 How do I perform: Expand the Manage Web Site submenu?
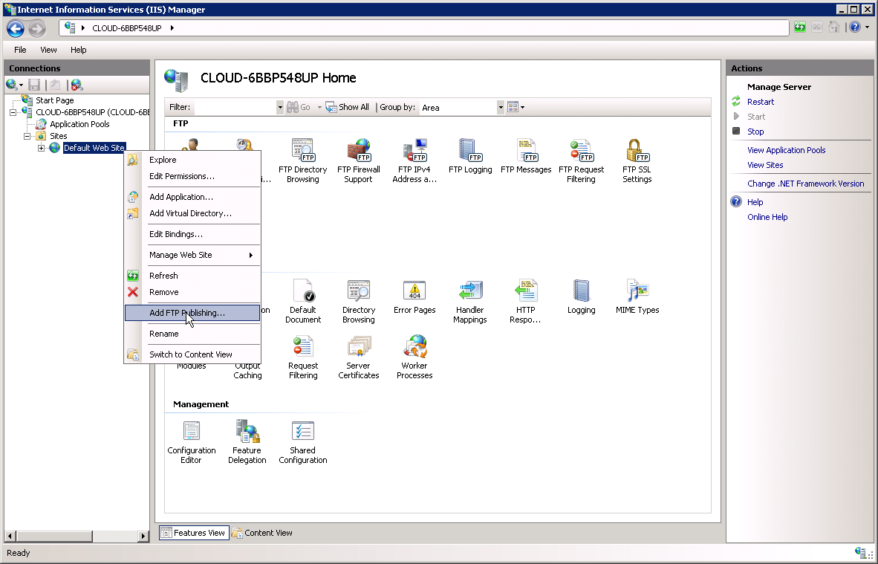[193, 255]
